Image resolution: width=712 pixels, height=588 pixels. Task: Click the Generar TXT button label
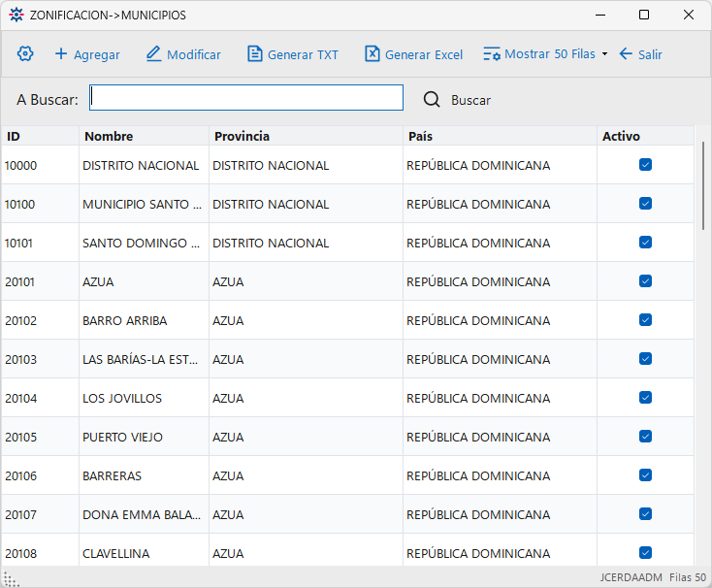pos(303,55)
